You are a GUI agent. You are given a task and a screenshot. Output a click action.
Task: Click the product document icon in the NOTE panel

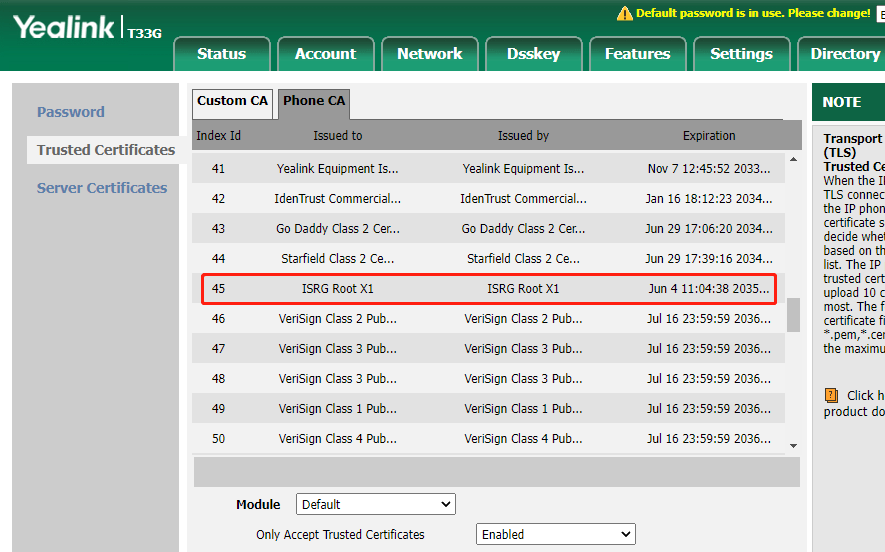coord(831,395)
